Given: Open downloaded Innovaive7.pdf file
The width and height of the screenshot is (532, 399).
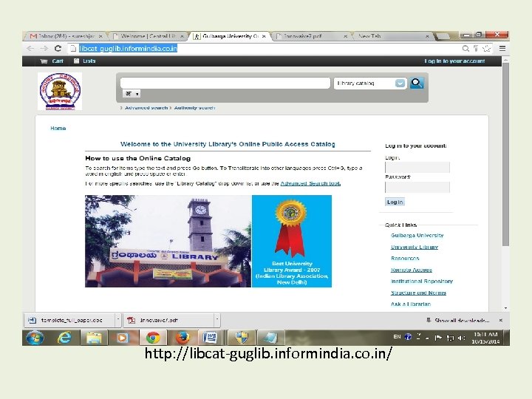Looking at the screenshot, I should pos(168,320).
